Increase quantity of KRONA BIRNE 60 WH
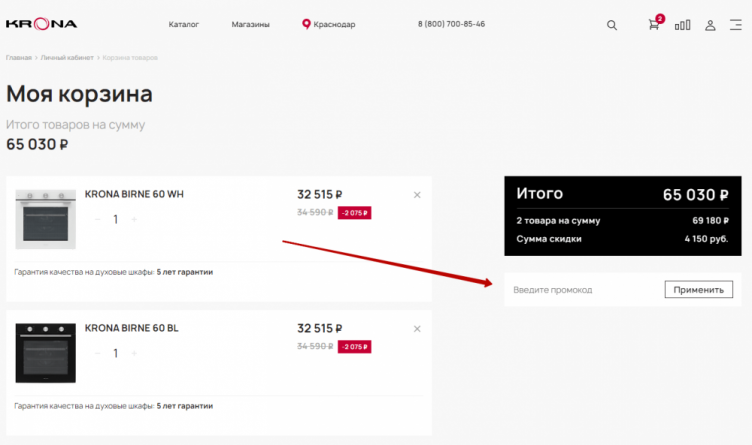This screenshot has width=752, height=445. click(x=134, y=219)
